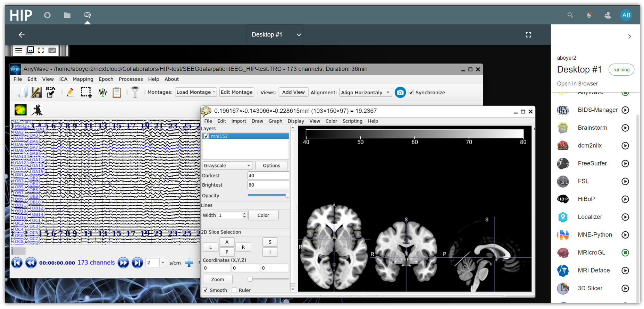This screenshot has width=644, height=309.
Task: Open the filter funnel icon in AnyWave
Action: 135,92
